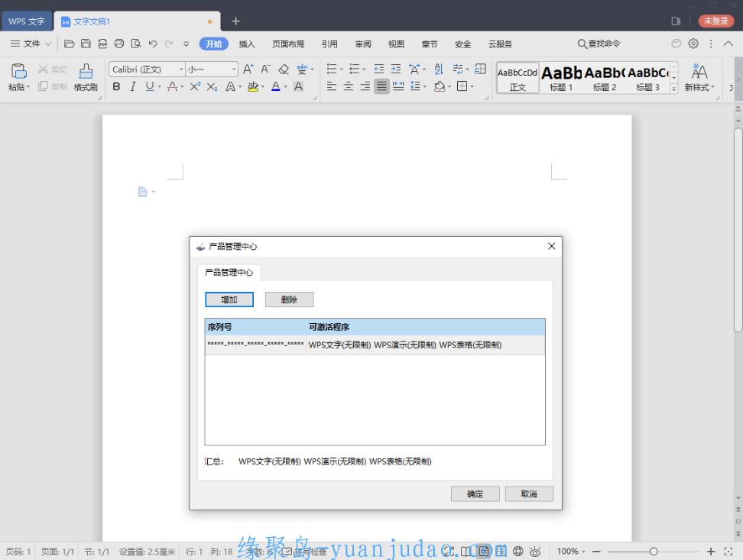The height and width of the screenshot is (560, 743).
Task: Toggle italic formatting
Action: click(133, 86)
